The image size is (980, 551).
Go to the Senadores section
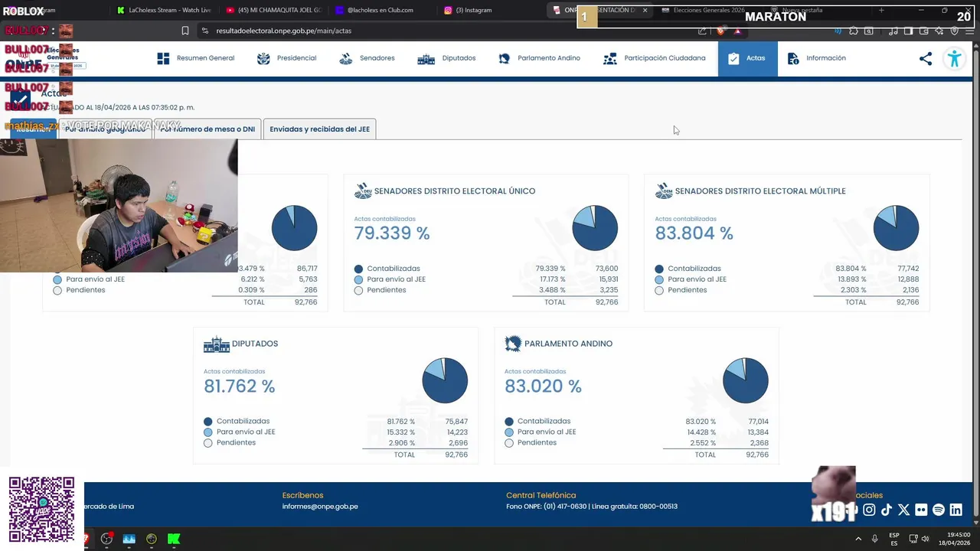click(x=367, y=58)
